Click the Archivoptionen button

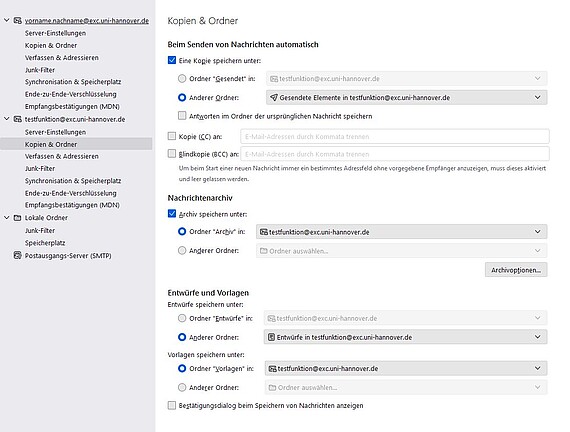point(516,270)
